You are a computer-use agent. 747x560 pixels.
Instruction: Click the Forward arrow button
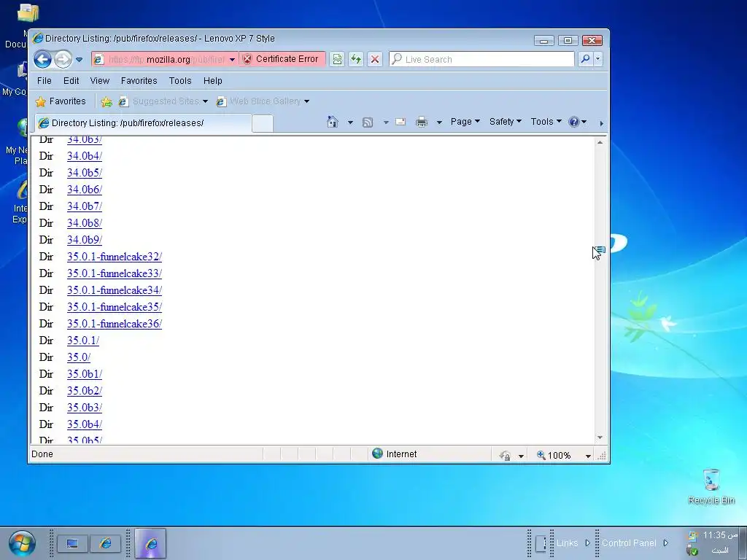63,60
